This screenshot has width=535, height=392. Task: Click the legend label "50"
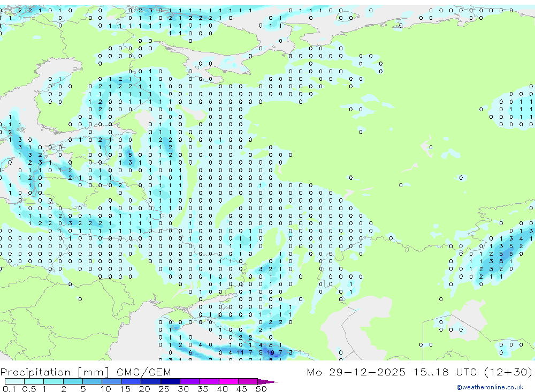pos(261,389)
